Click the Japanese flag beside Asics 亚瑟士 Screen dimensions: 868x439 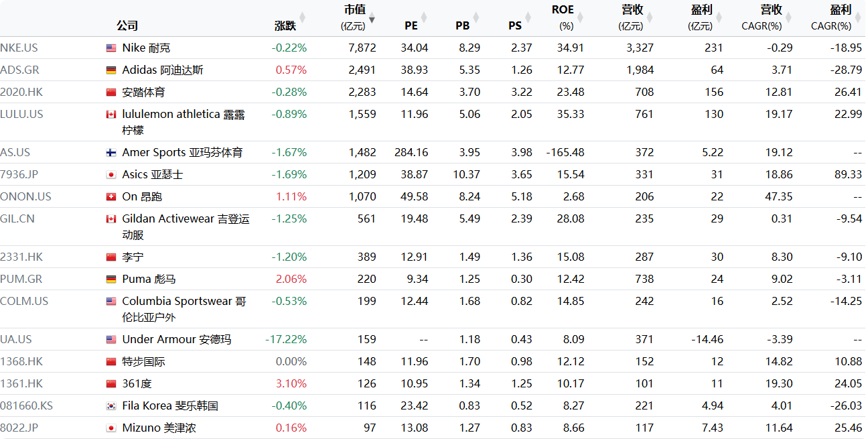point(111,175)
